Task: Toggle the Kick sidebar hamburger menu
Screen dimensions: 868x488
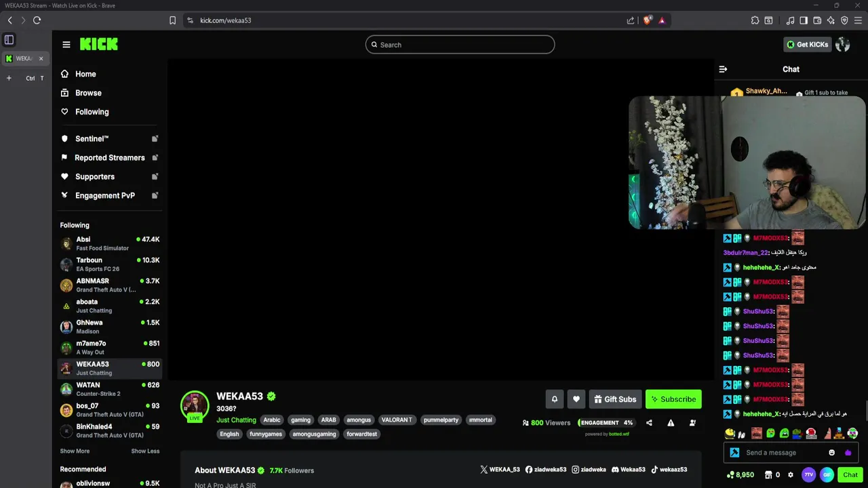Action: (x=66, y=45)
